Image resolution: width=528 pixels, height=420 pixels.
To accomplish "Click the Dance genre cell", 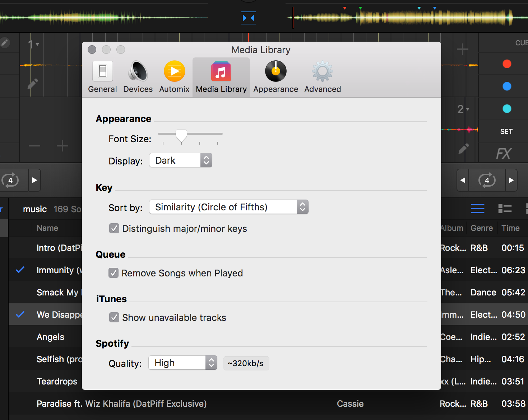I will (483, 293).
